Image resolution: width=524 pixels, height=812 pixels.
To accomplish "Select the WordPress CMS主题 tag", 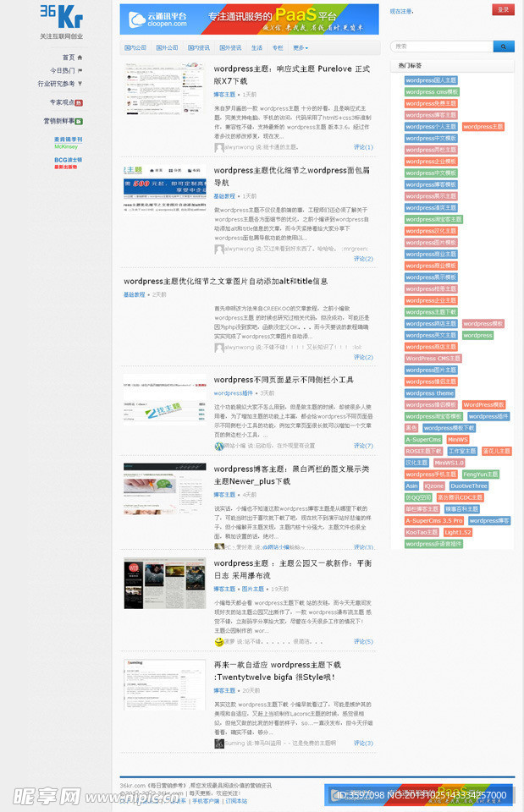I will tap(433, 359).
